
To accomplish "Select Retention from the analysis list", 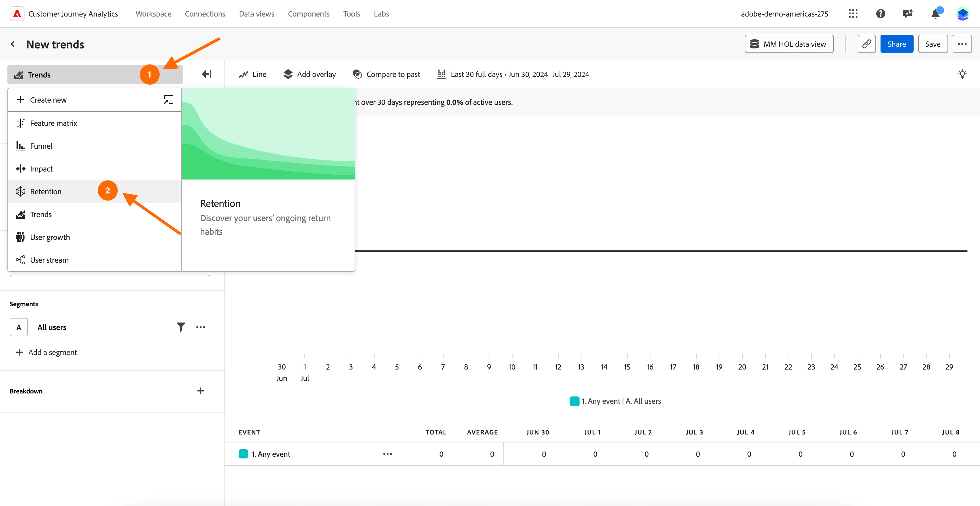I will pos(94,191).
